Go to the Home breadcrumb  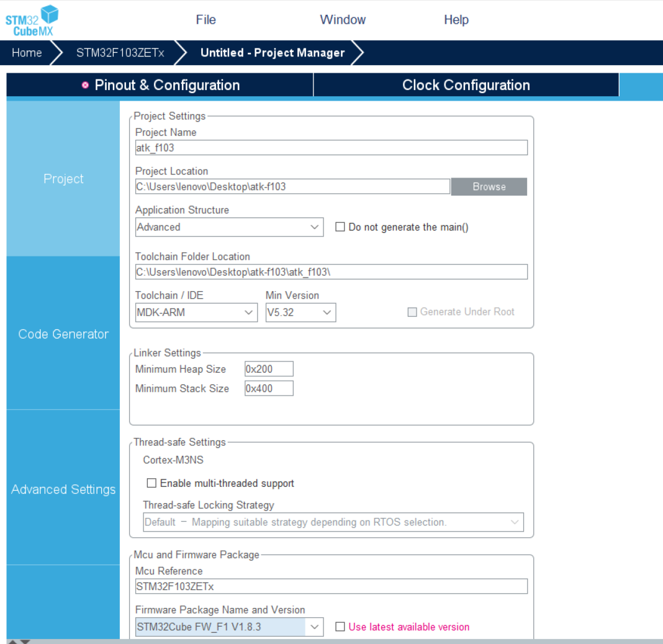pyautogui.click(x=27, y=52)
